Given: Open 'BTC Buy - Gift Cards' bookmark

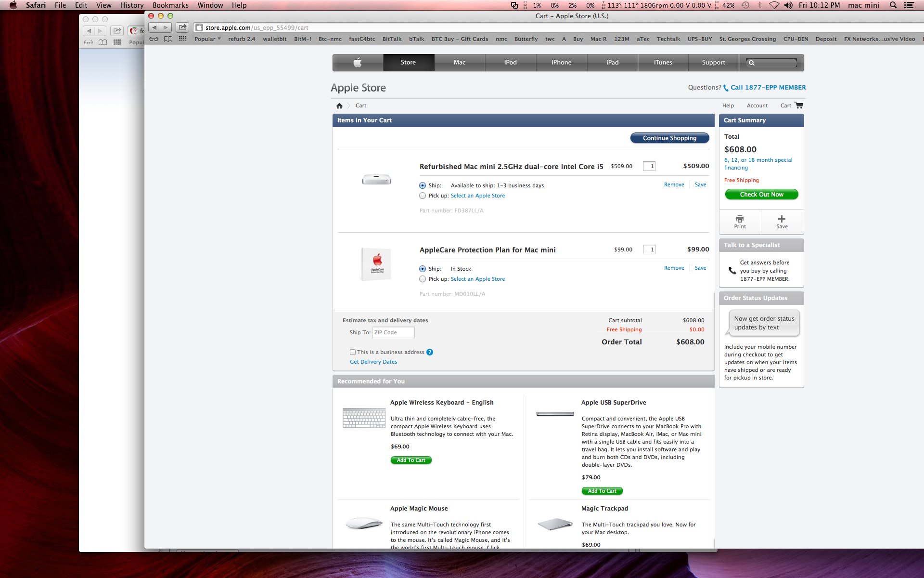Looking at the screenshot, I should coord(460,39).
